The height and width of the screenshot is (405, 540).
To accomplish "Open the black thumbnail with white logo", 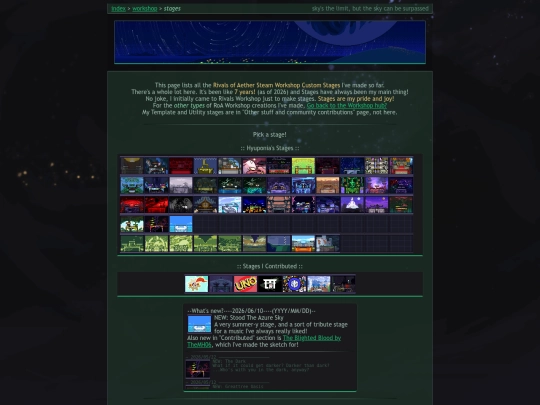I will 270,284.
